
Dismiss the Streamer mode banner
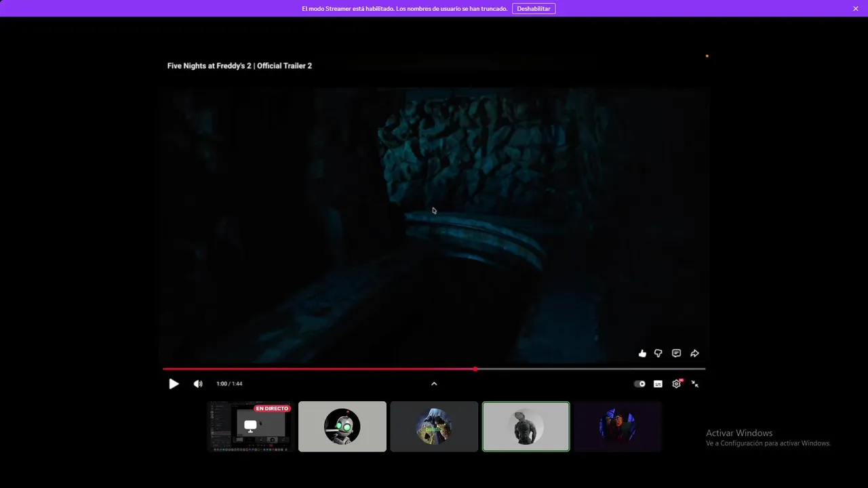click(x=856, y=9)
